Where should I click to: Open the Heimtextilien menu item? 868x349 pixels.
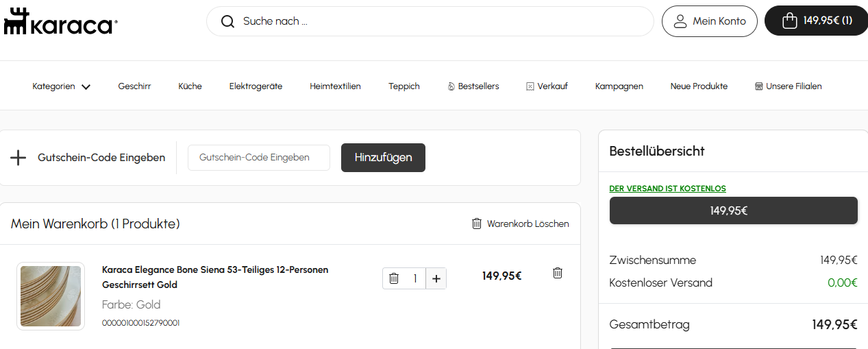[335, 86]
